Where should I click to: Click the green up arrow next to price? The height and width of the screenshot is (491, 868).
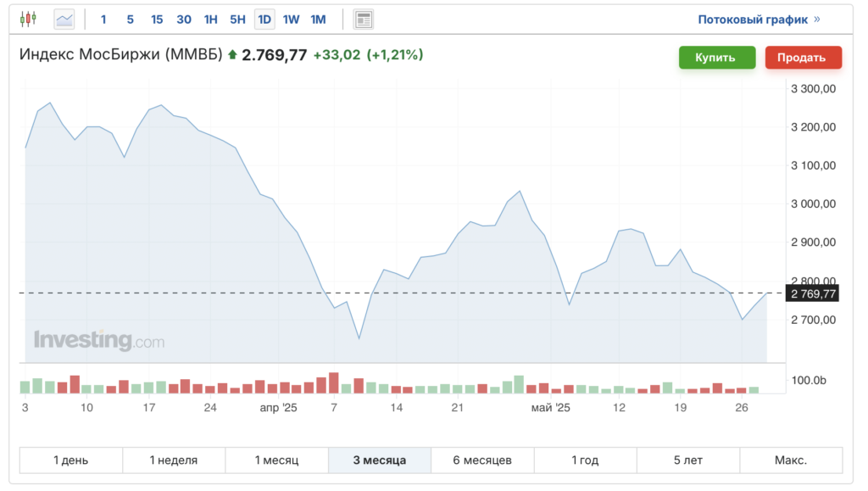pos(232,56)
